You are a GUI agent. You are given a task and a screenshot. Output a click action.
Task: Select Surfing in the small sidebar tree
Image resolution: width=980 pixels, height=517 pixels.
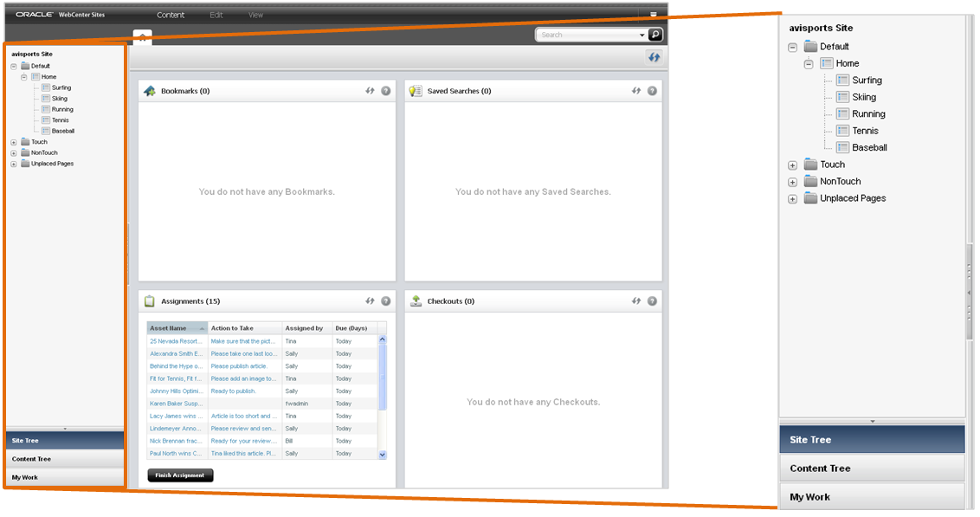[x=61, y=88]
